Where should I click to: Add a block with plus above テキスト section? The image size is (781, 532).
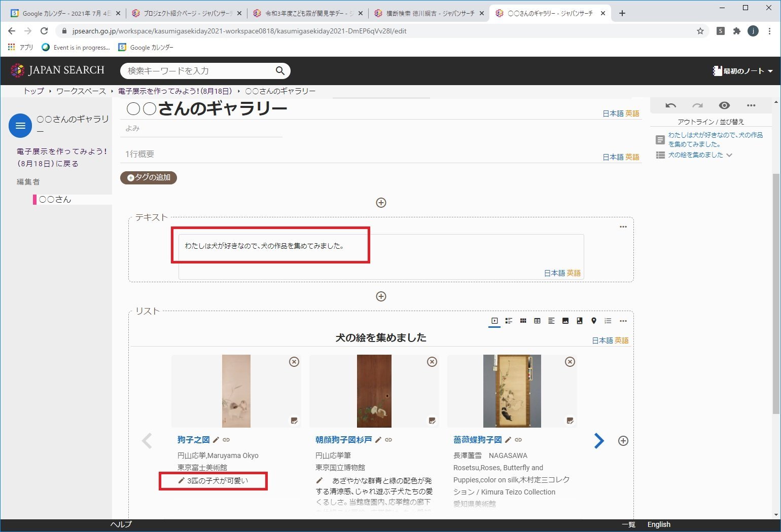381,203
